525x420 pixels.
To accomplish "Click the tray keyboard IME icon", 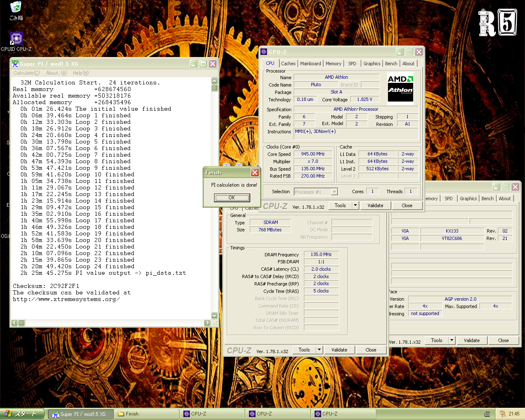I will tap(487, 414).
